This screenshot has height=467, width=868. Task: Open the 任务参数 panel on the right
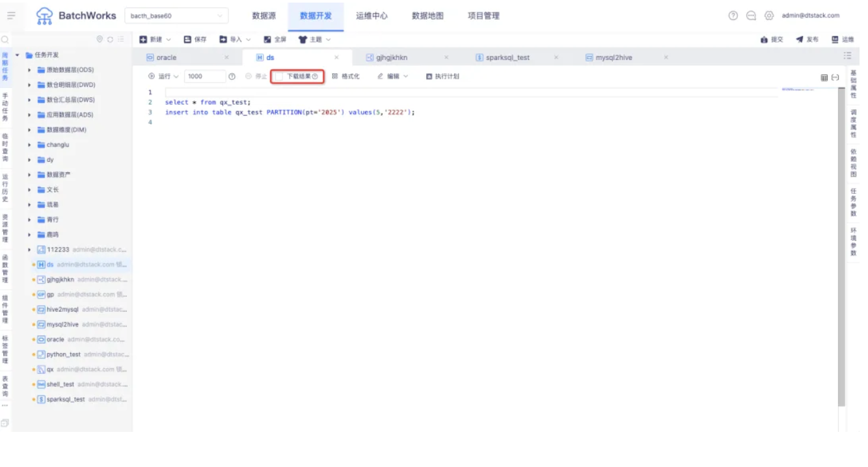[853, 202]
